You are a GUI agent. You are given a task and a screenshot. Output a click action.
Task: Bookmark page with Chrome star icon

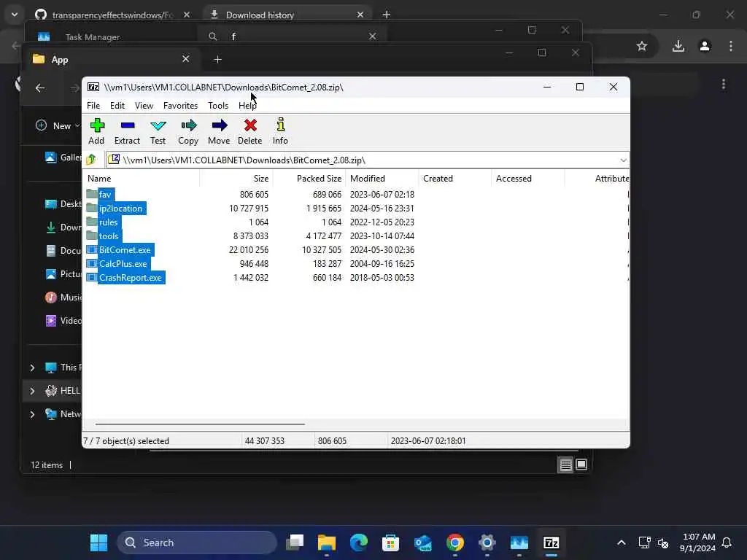[642, 46]
